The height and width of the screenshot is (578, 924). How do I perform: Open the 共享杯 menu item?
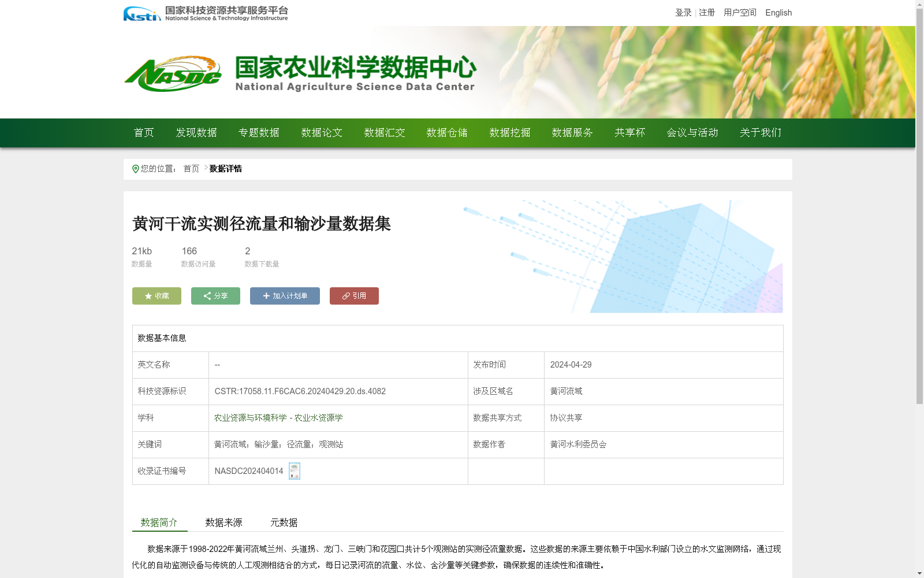coord(630,133)
